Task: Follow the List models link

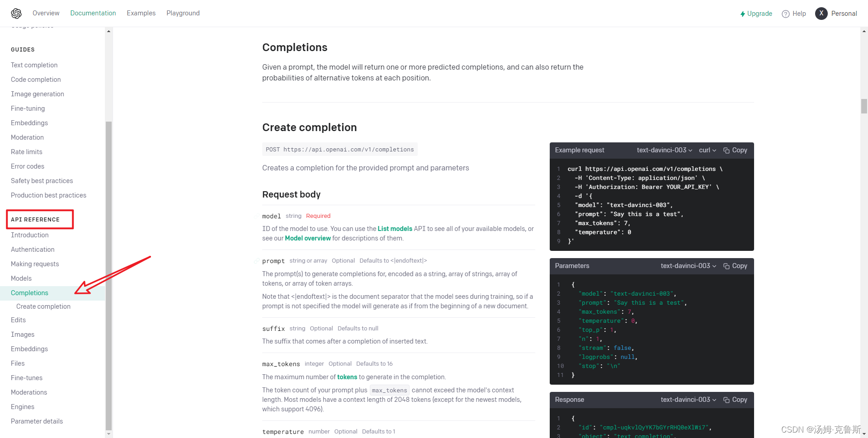Action: (x=395, y=229)
